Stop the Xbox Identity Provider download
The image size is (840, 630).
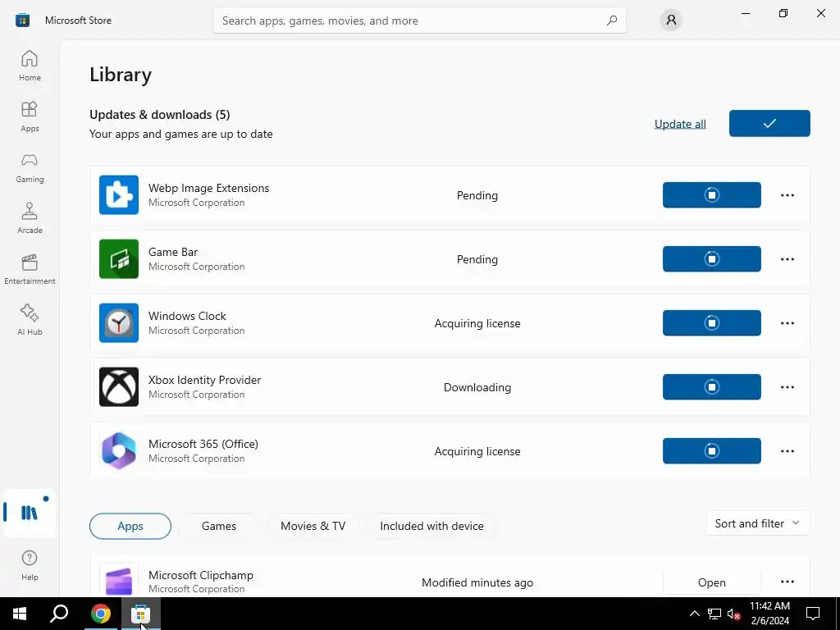(x=711, y=387)
